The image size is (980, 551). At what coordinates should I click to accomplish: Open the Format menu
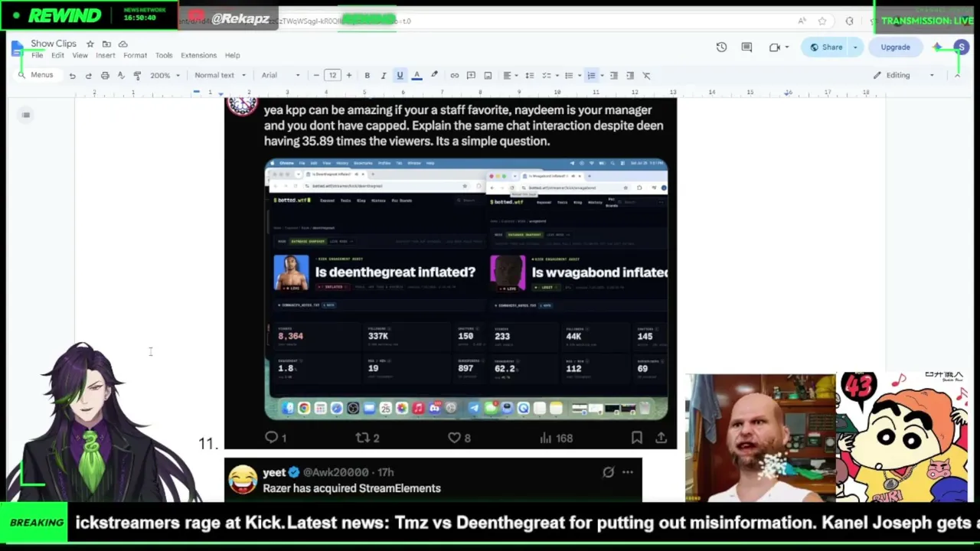pyautogui.click(x=135, y=55)
